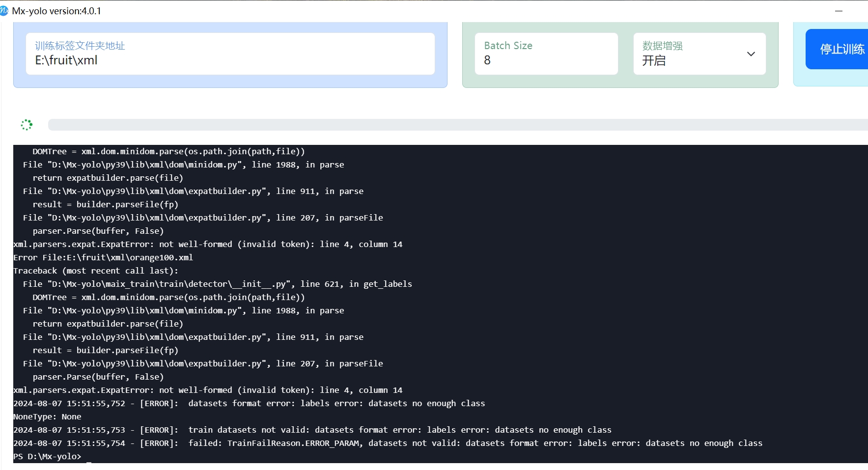Click the 'NoneType: None' log line
Image resolution: width=868 pixels, height=470 pixels.
pyautogui.click(x=47, y=416)
